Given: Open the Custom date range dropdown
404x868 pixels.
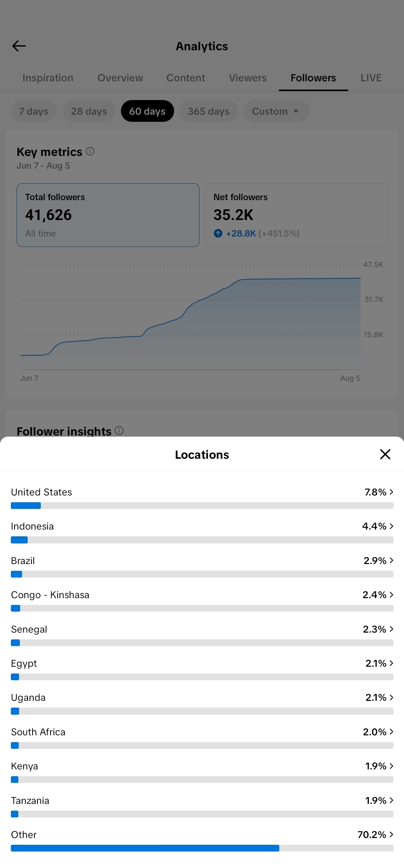Looking at the screenshot, I should pos(276,111).
